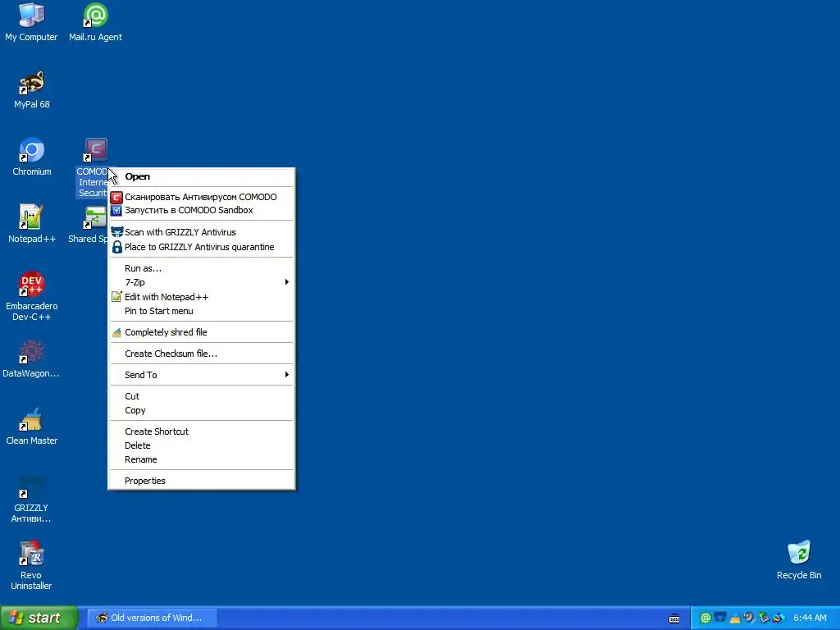Choose Place to GRIZZLY Antivirus quarantine

tap(202, 247)
